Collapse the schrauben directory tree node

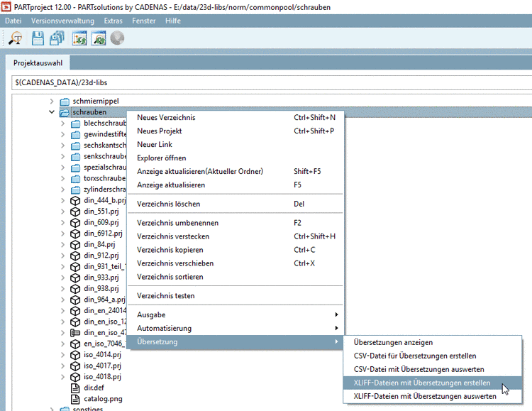click(x=52, y=112)
